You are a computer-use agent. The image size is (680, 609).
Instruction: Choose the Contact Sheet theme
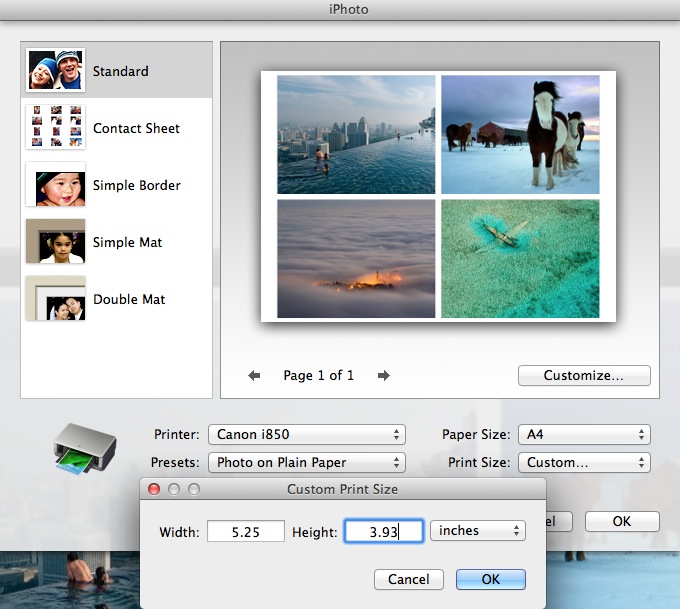pos(116,128)
